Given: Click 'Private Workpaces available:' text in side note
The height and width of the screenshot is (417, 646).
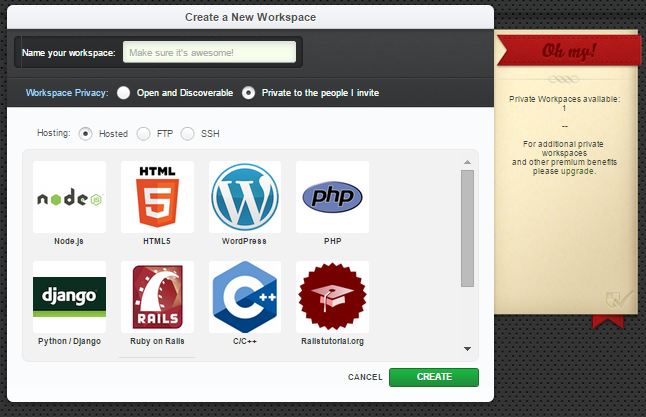Looking at the screenshot, I should pyautogui.click(x=564, y=99).
